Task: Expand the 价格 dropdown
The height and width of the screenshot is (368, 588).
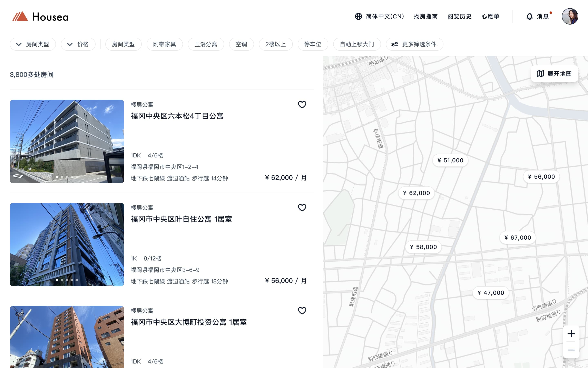Action: click(x=78, y=44)
